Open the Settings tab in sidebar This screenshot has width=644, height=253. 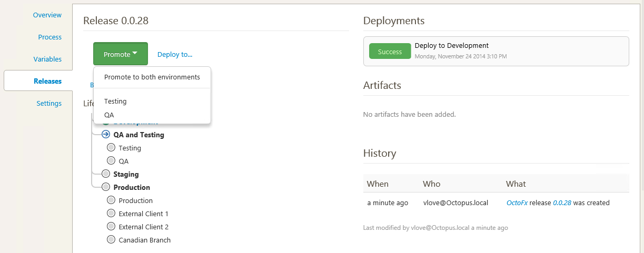(x=49, y=104)
